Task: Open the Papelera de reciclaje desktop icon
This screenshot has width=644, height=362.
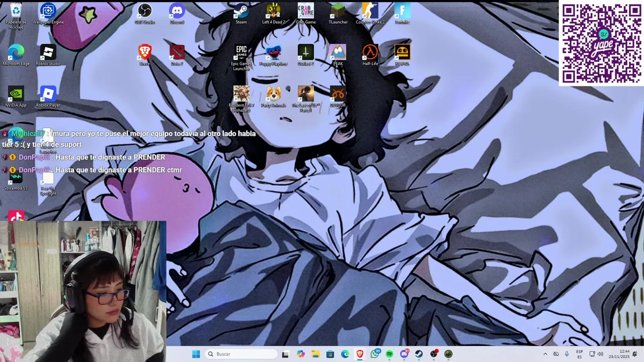Action: (x=16, y=16)
